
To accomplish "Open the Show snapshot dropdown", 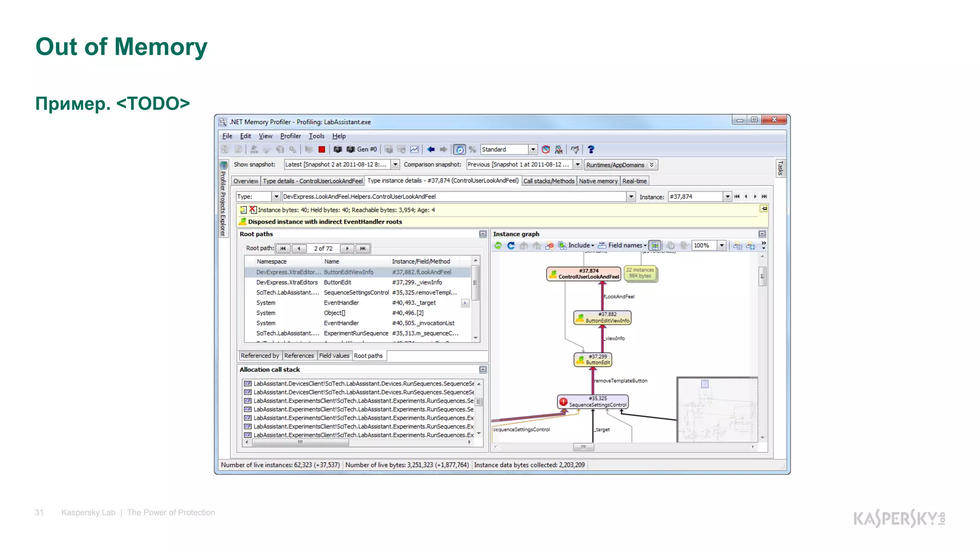I will pos(395,165).
